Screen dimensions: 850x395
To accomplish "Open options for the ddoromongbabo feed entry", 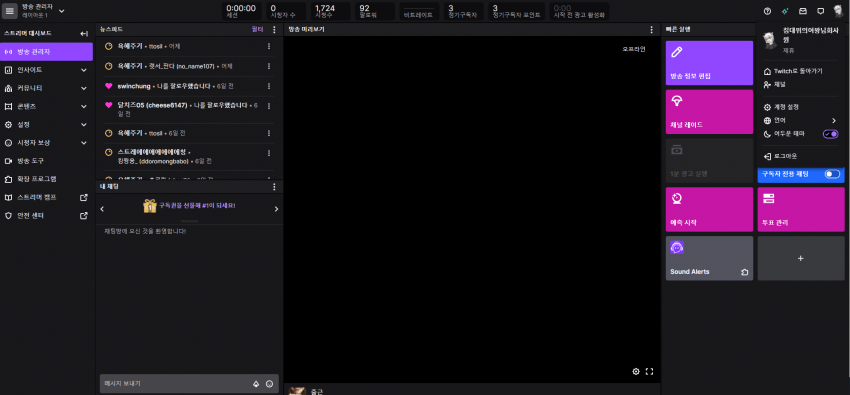I will pyautogui.click(x=268, y=153).
